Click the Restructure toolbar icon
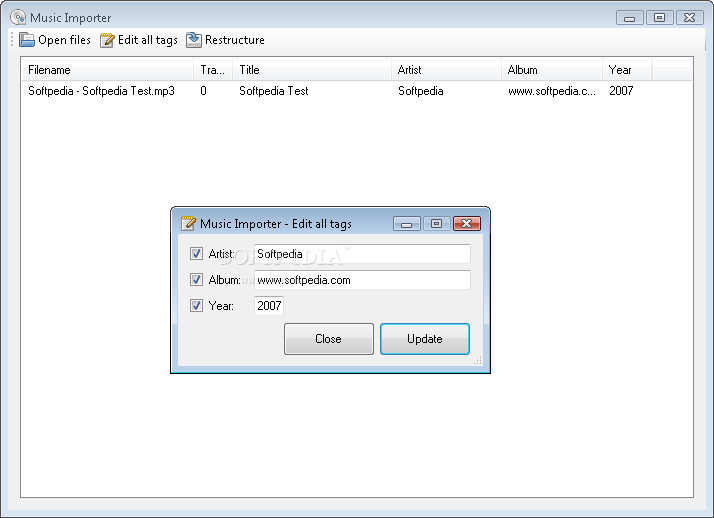The image size is (714, 518). pos(194,40)
